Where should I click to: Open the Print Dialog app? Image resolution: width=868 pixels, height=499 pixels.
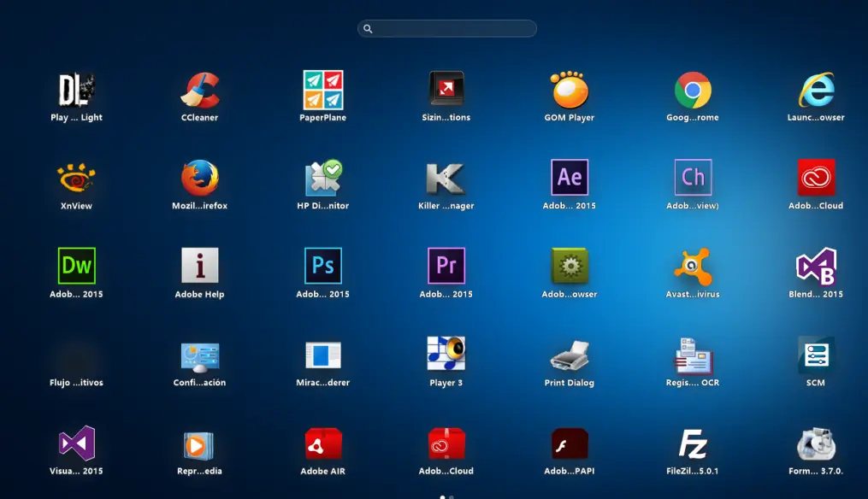click(x=570, y=355)
